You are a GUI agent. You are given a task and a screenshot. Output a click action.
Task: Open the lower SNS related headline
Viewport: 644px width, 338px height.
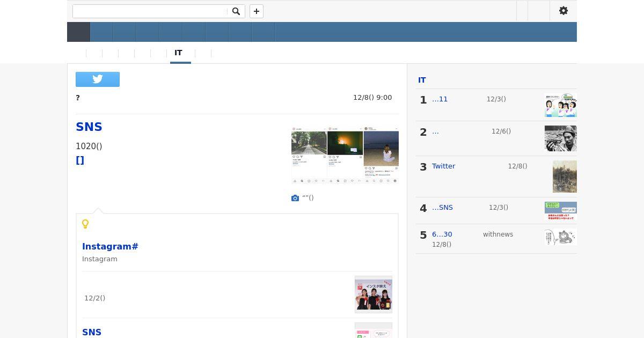pos(92,333)
